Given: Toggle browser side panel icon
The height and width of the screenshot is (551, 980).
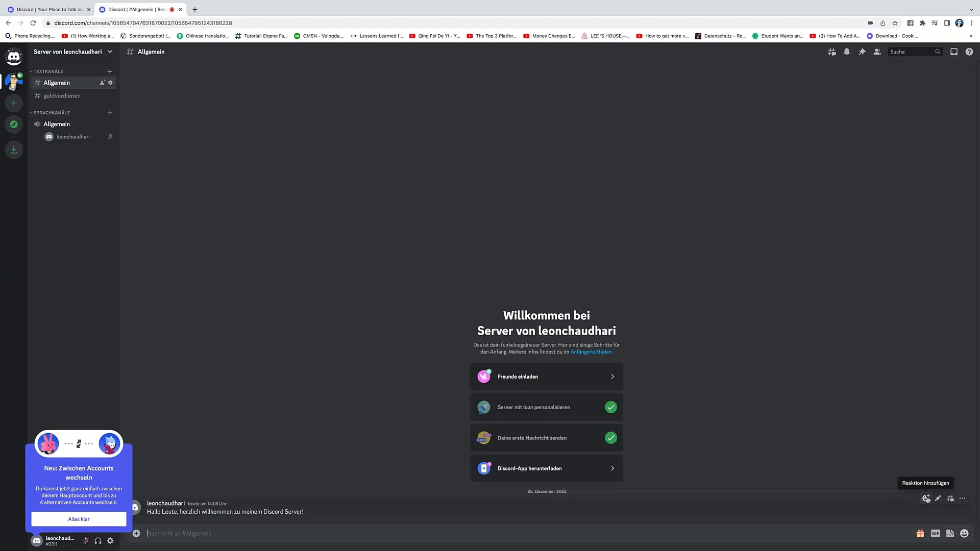Looking at the screenshot, I should (947, 23).
